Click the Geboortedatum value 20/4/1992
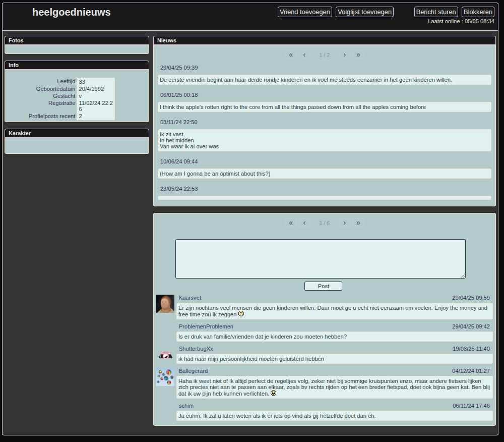The width and height of the screenshot is (504, 442). tap(91, 89)
